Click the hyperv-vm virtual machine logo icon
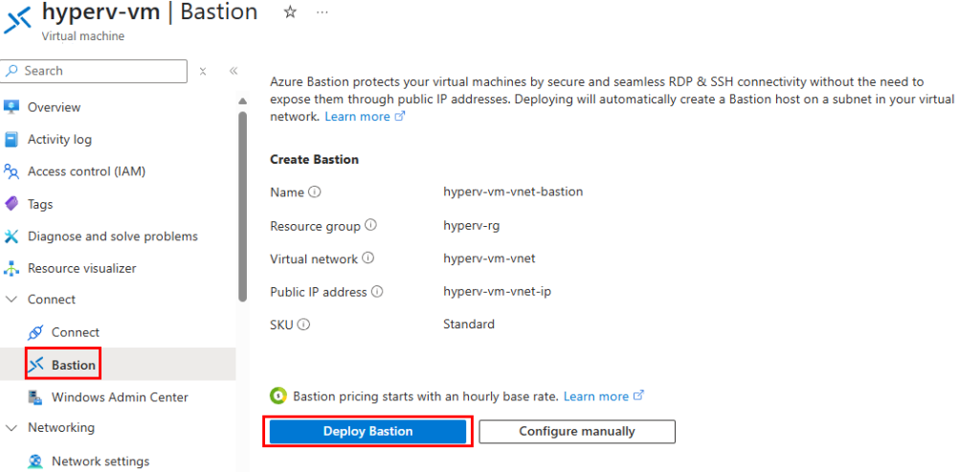The width and height of the screenshot is (980, 472). (17, 19)
